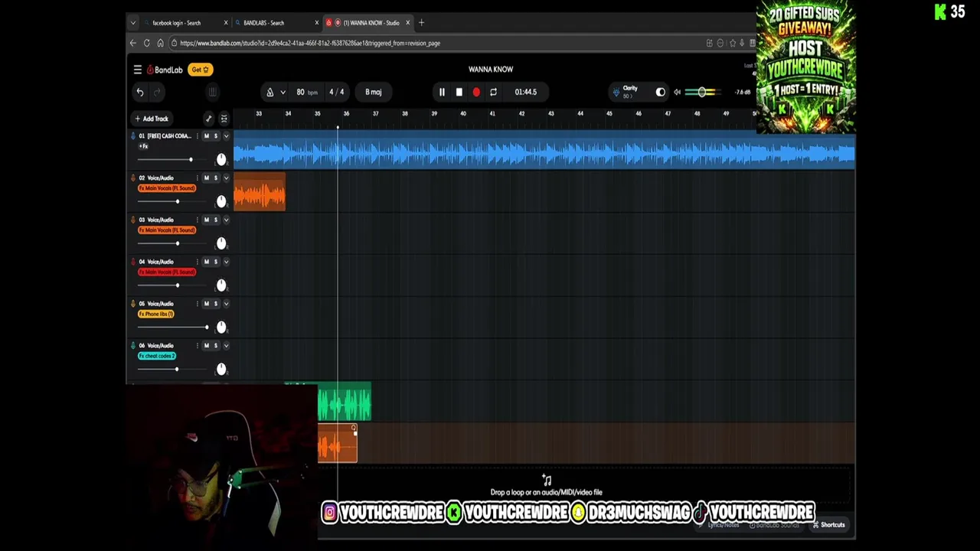Screen dimensions: 980x551
Task: Open track 04 three-dot menu
Action: tap(197, 262)
